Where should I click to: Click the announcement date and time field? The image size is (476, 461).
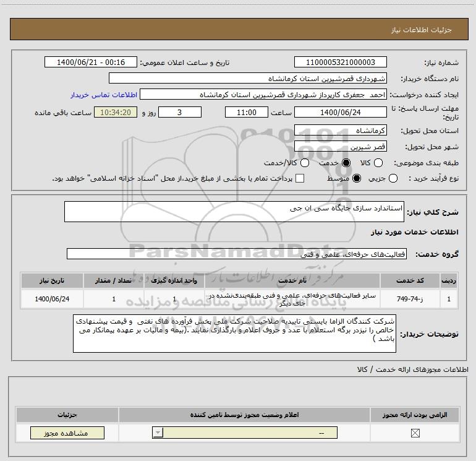coord(91,62)
